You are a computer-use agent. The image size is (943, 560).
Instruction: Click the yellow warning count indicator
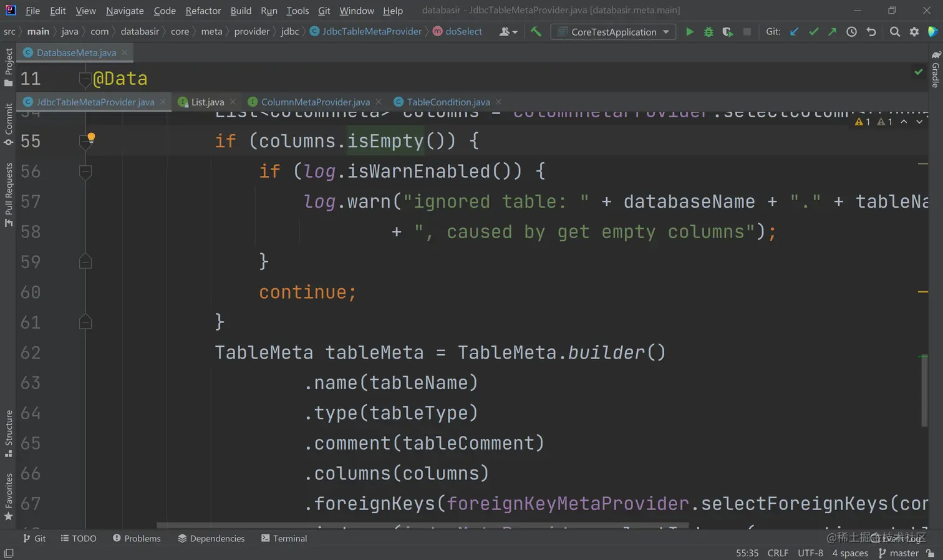(863, 122)
